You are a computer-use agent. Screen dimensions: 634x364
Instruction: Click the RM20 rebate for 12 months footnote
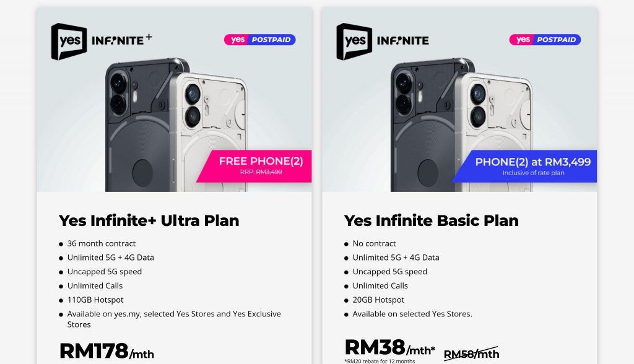click(x=380, y=361)
